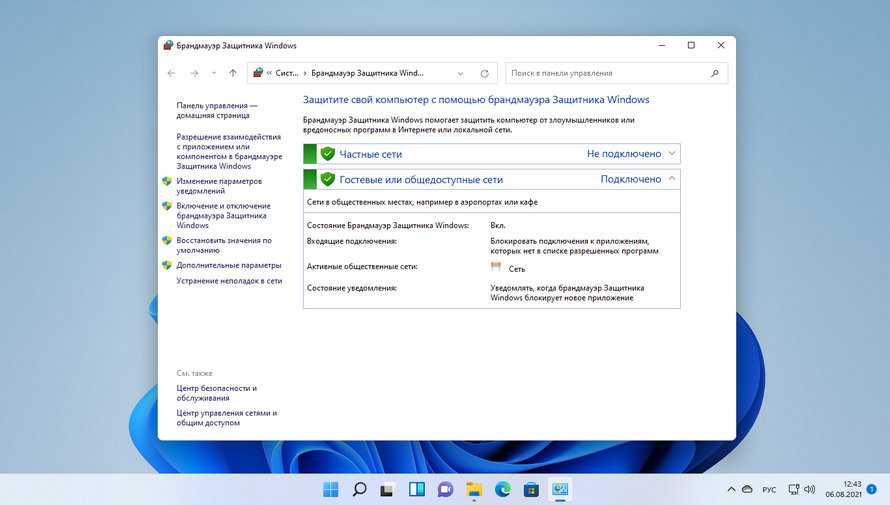Open Task View on the taskbar
The height and width of the screenshot is (505, 890).
[x=388, y=489]
